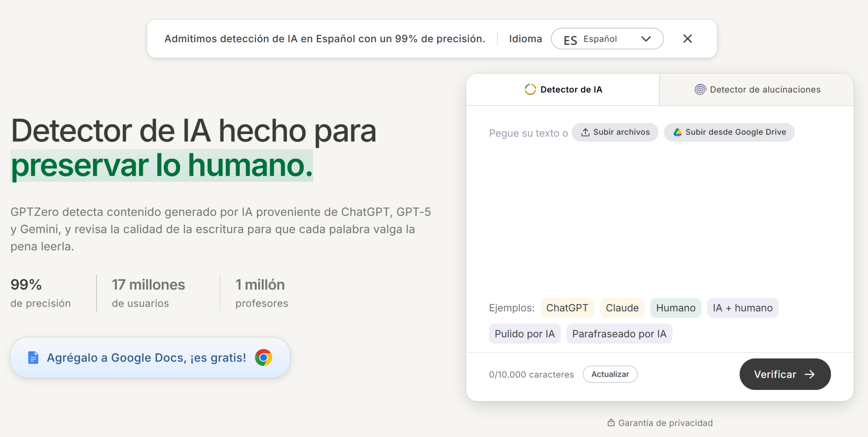The image size is (868, 437).
Task: Open Garantía de privacidad link
Action: point(660,423)
